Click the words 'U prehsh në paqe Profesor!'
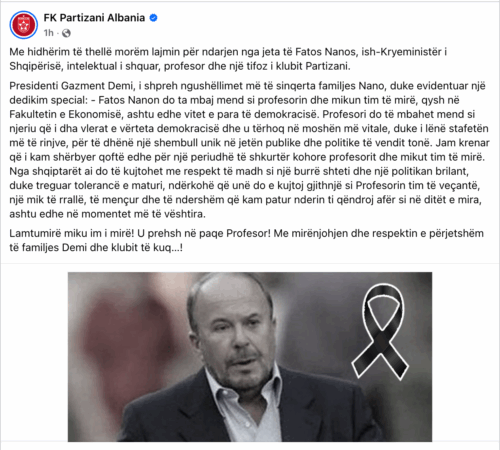500x450 pixels. [x=204, y=233]
